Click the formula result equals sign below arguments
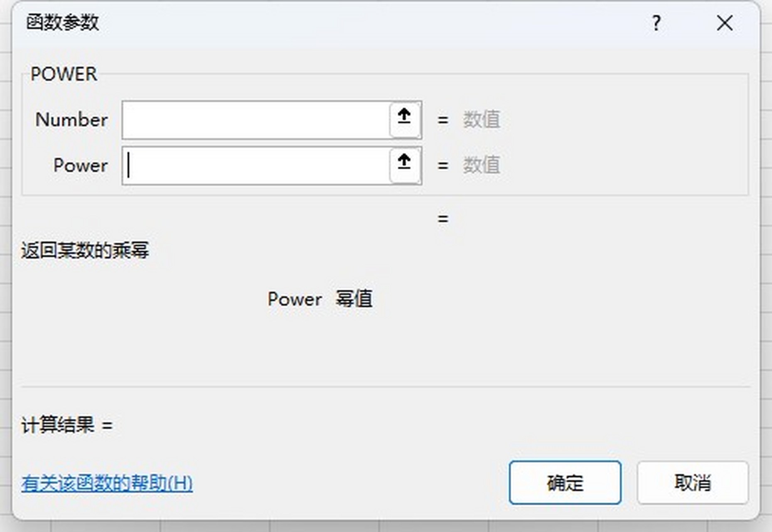 [443, 219]
